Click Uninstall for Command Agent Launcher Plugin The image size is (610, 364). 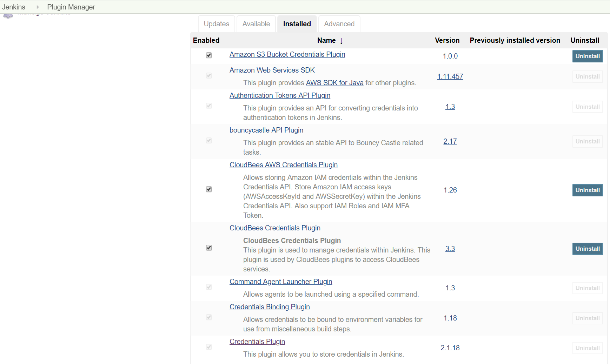(588, 288)
